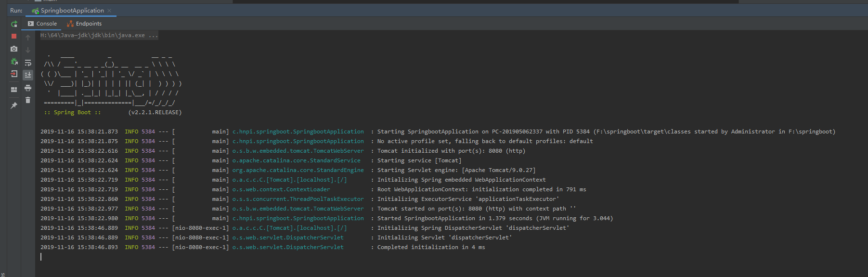Toggle Soft-Wrap for console output
Viewport: 868px width, 277px height.
coord(28,63)
